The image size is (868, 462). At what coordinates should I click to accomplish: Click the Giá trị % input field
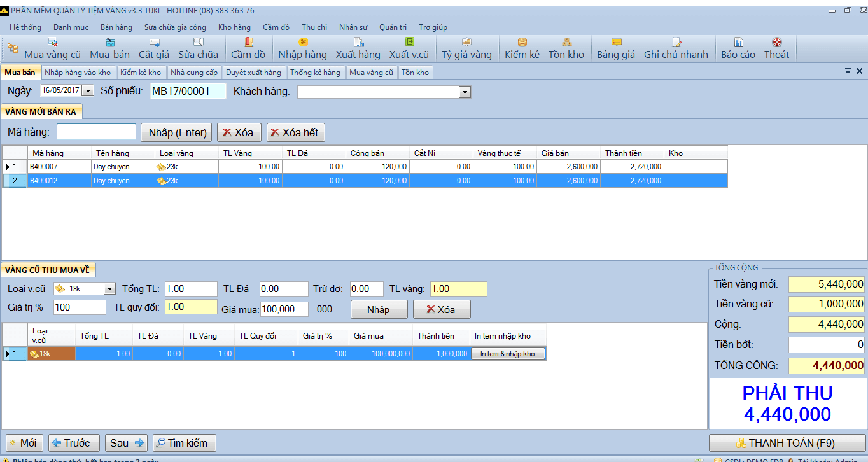(80, 307)
